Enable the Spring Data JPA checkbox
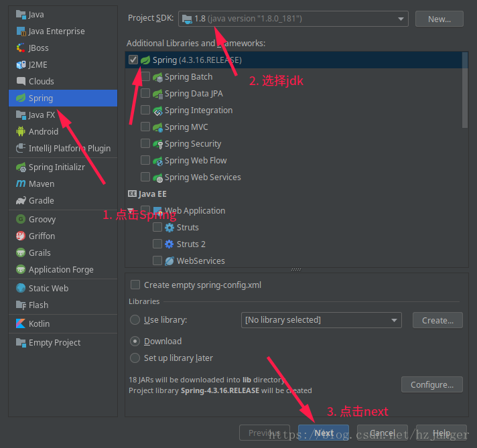Viewport: 477px width, 448px height. tap(145, 93)
